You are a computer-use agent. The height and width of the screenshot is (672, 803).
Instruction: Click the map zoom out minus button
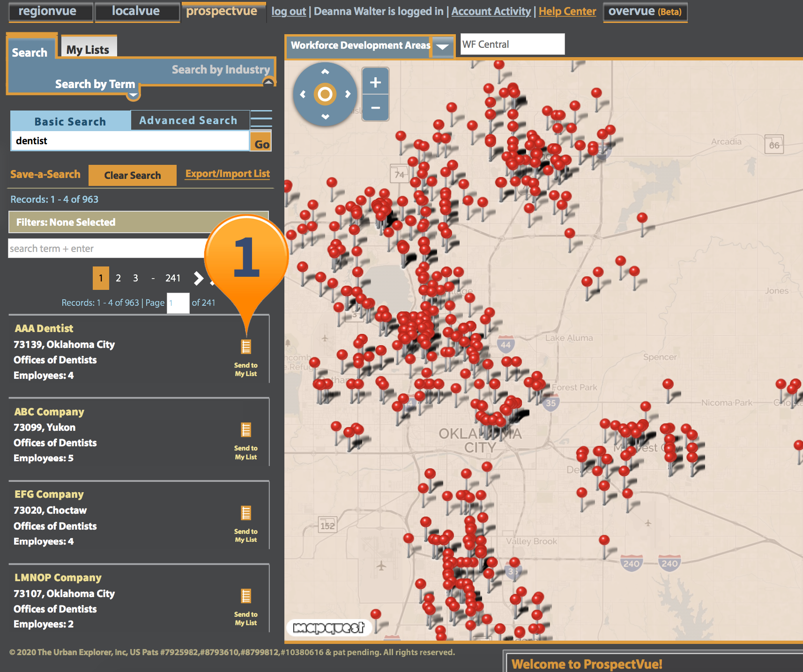[375, 108]
